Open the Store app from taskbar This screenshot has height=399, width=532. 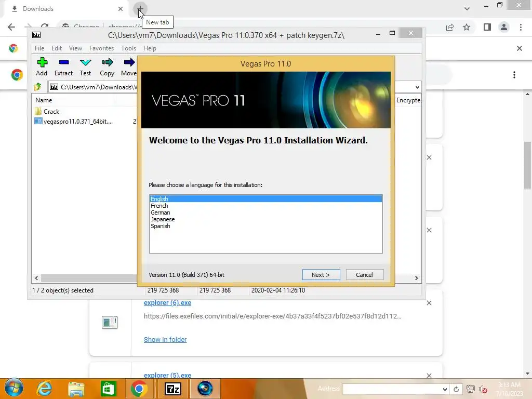[x=108, y=389]
